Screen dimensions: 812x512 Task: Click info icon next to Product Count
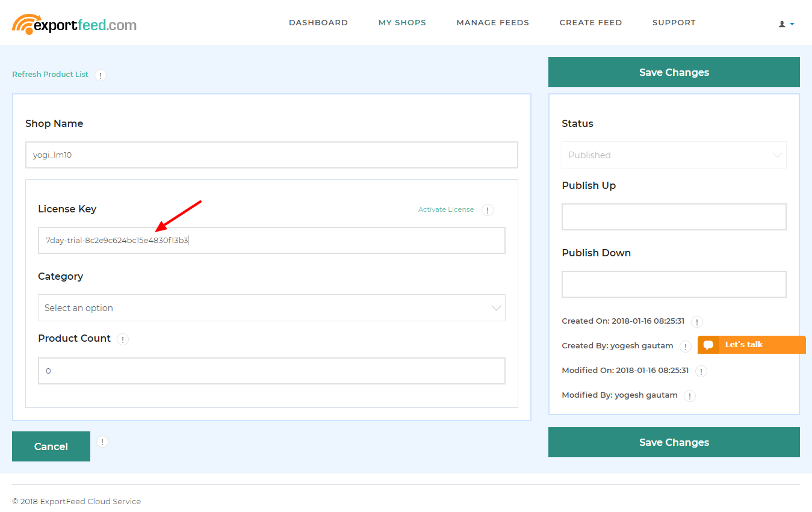(123, 339)
